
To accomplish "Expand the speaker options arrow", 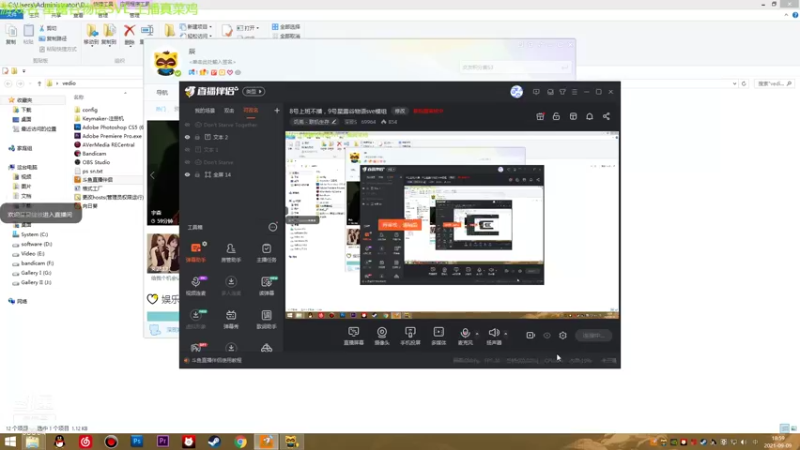I will coord(506,334).
